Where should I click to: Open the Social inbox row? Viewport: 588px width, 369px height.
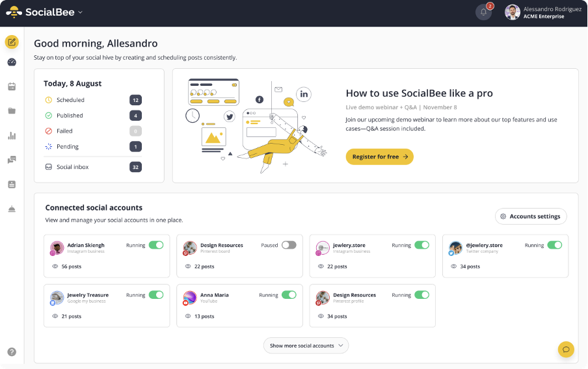tap(92, 167)
